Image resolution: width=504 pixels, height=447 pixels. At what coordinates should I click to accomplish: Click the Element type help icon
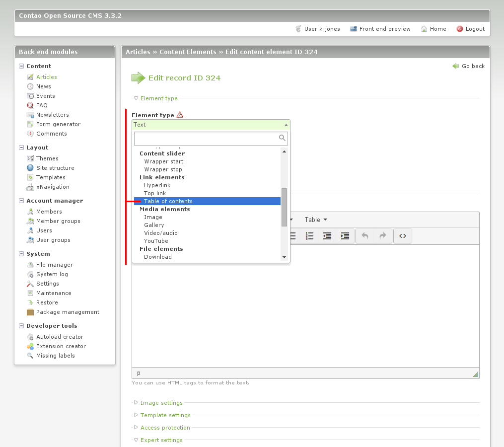[x=180, y=115]
